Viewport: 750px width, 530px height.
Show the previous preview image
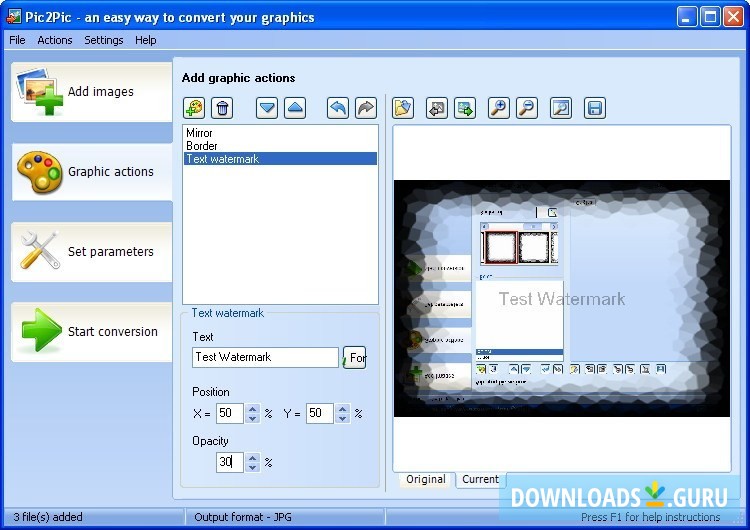coord(437,108)
